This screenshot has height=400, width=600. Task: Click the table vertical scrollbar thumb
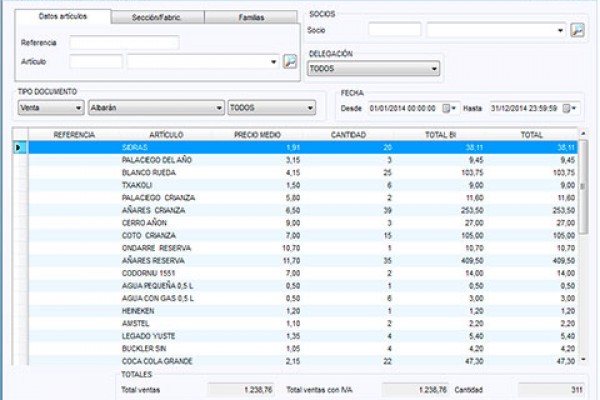(583, 187)
